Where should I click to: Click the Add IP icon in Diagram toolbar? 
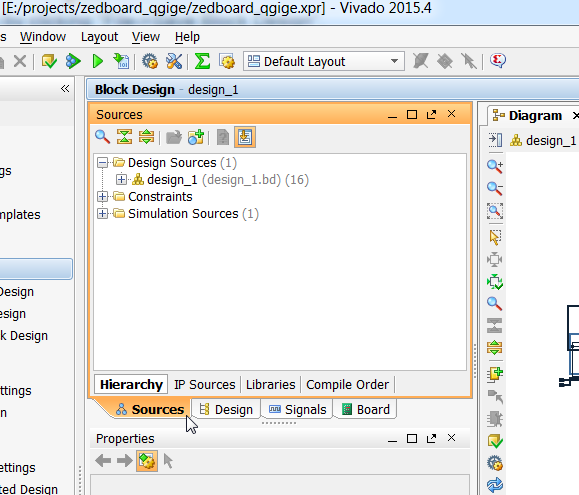(495, 374)
